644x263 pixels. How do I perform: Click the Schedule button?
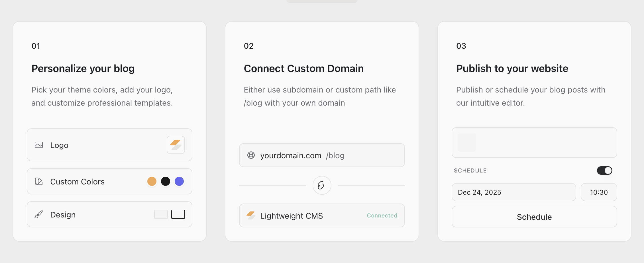[x=534, y=217]
